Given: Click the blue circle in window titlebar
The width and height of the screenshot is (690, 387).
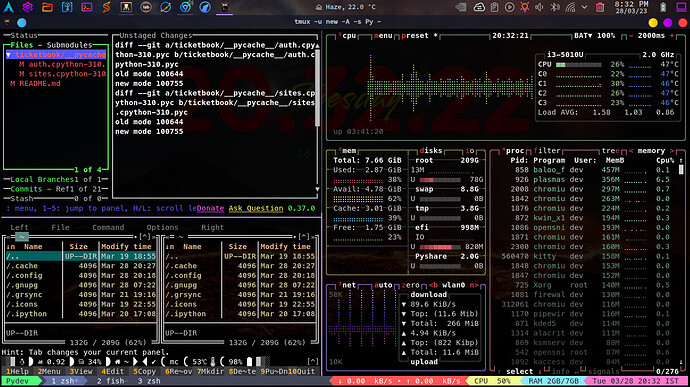Looking at the screenshot, I should (22, 22).
